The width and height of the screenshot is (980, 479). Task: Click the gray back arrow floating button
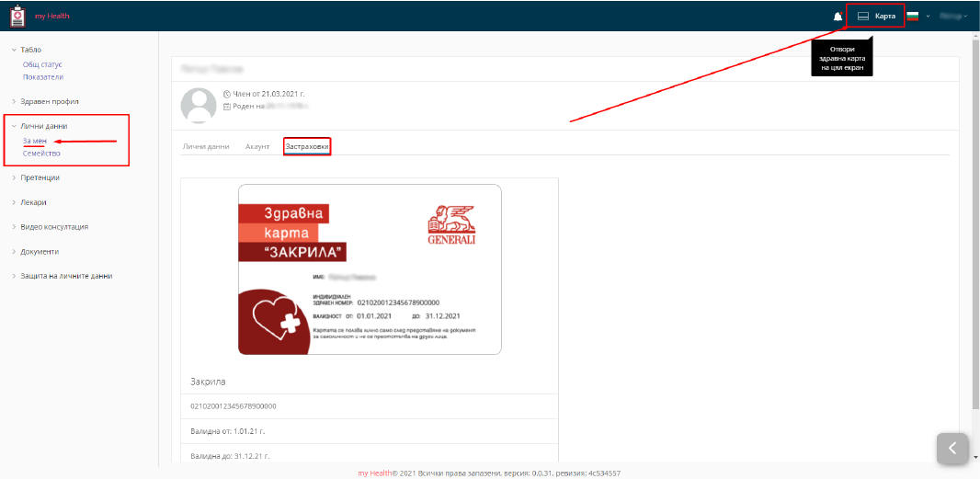tap(952, 448)
